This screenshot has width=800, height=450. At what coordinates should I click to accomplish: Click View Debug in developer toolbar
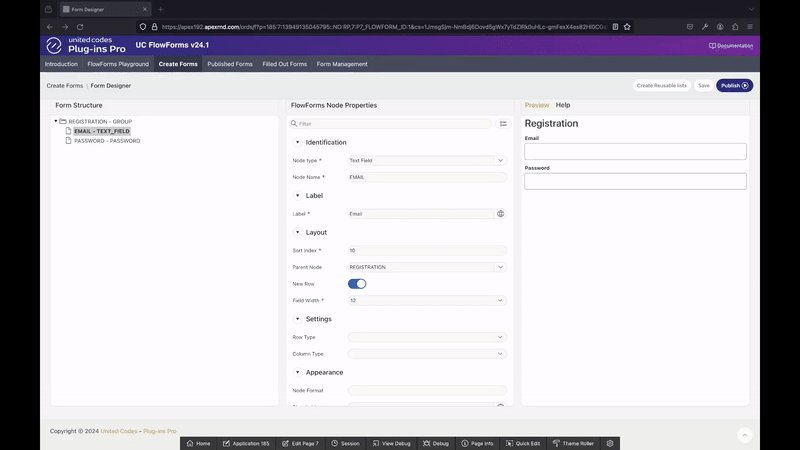pyautogui.click(x=391, y=443)
